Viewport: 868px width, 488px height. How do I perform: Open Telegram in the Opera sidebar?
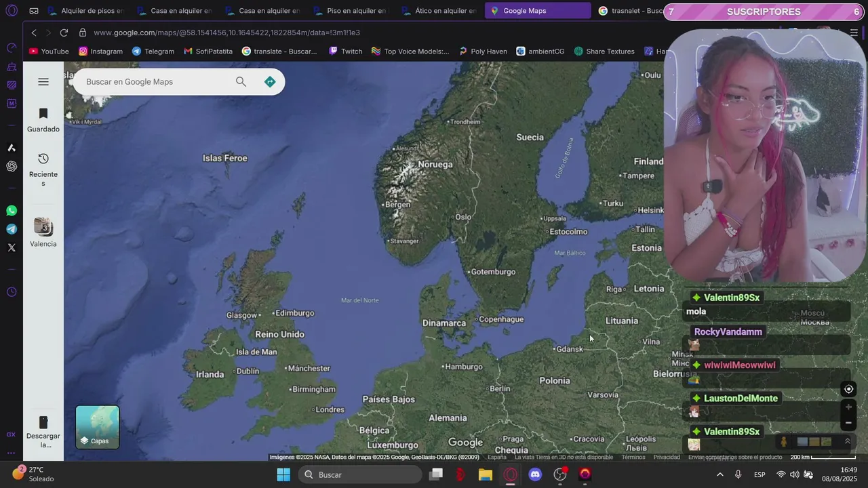click(12, 229)
